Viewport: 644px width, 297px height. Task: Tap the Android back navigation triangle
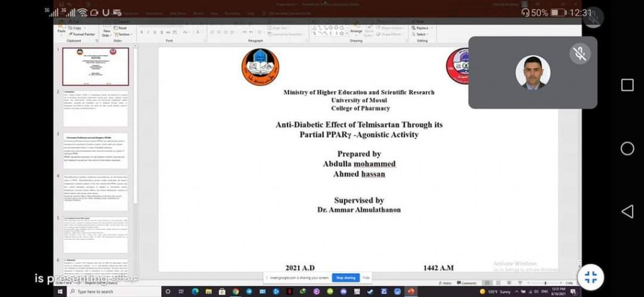point(627,212)
